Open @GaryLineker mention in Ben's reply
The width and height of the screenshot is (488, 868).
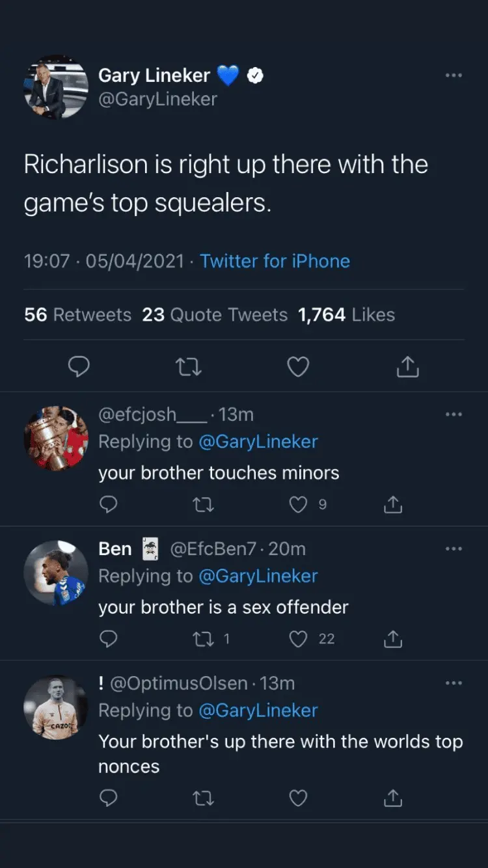(258, 576)
